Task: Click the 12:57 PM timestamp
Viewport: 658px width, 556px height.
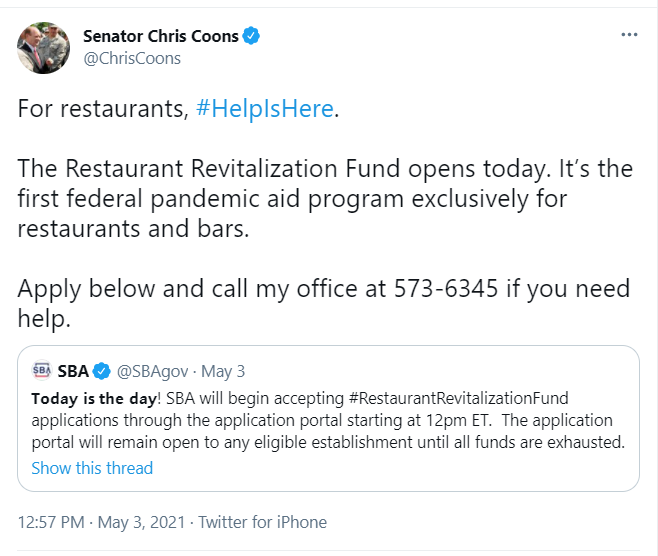Action: click(51, 522)
